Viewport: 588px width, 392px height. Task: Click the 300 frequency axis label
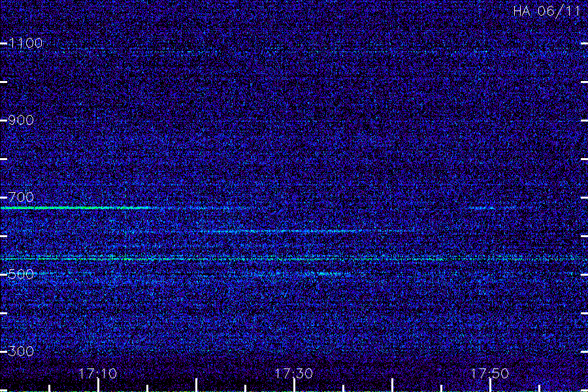pyautogui.click(x=21, y=351)
